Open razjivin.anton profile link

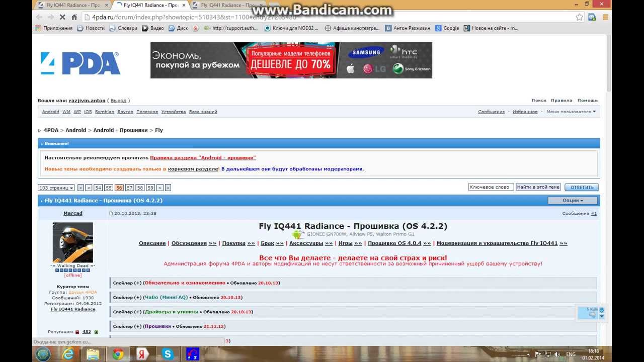click(x=87, y=101)
